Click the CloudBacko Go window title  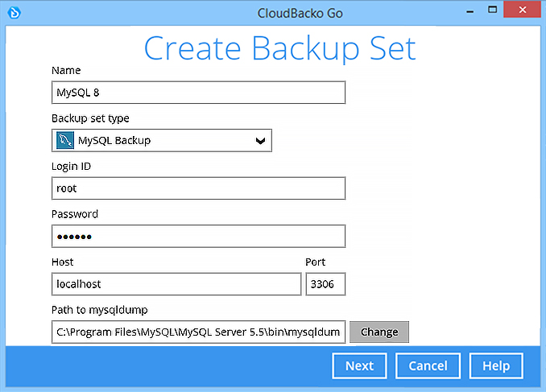click(300, 13)
